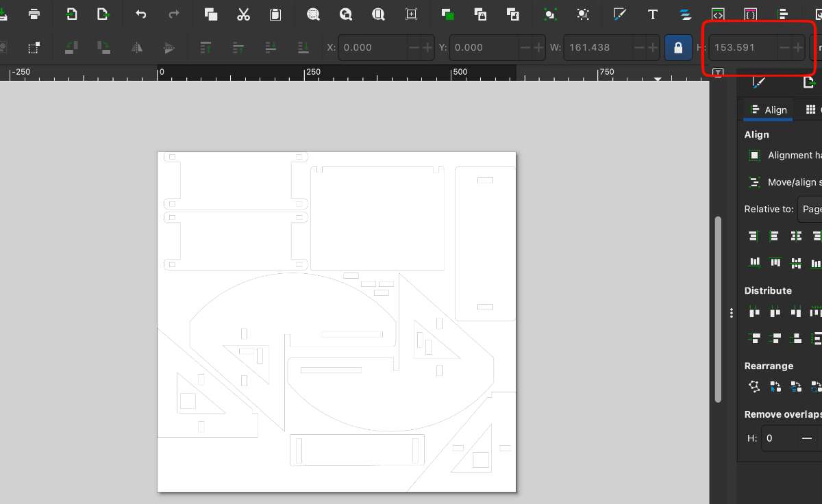This screenshot has width=822, height=504.
Task: Open the Fill and Stroke dialog
Action: [620, 14]
